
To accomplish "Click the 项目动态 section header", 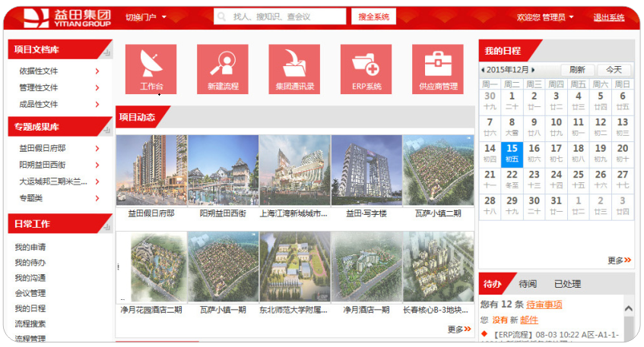I will click(137, 117).
